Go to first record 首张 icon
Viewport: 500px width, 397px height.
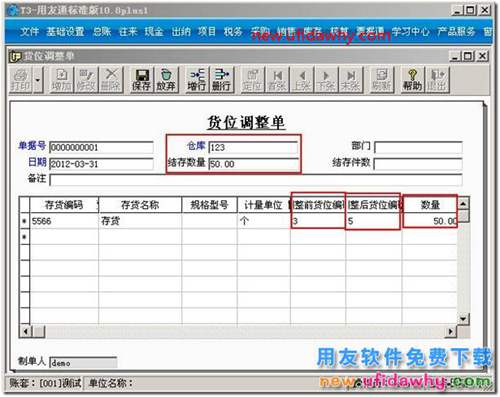pos(277,80)
